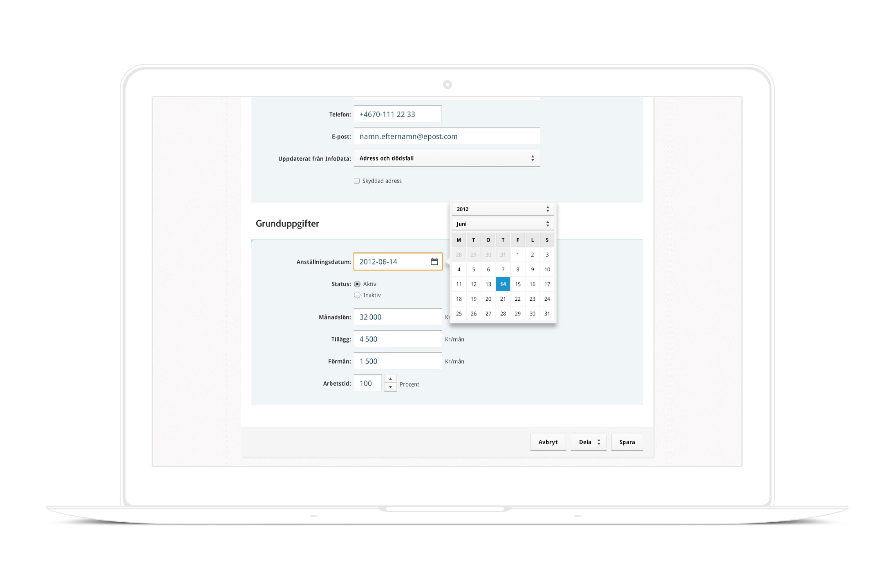The width and height of the screenshot is (895, 588).
Task: Select day 1 in the calendar
Action: coord(517,255)
